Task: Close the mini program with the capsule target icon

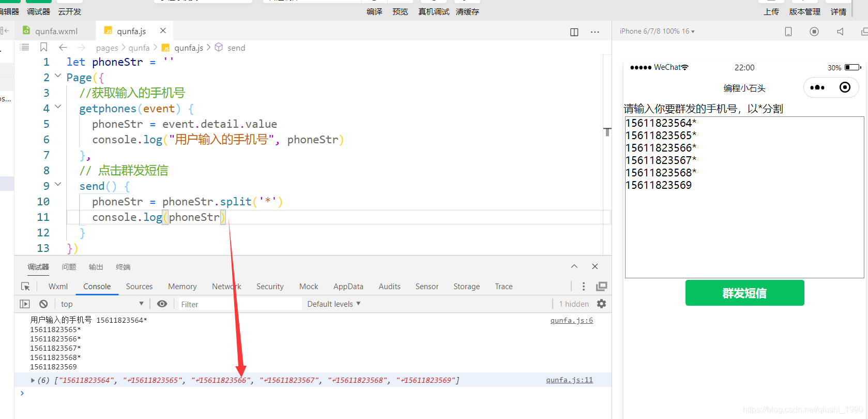Action: coord(845,87)
